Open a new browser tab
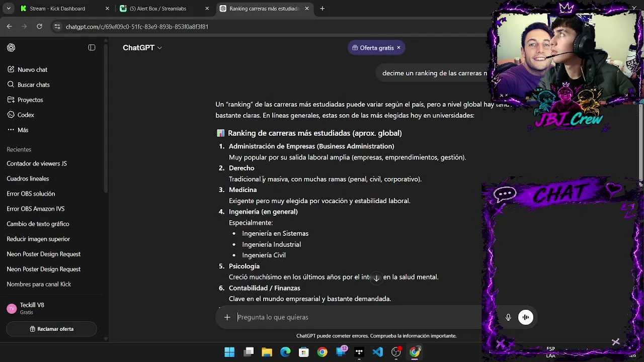 point(322,9)
